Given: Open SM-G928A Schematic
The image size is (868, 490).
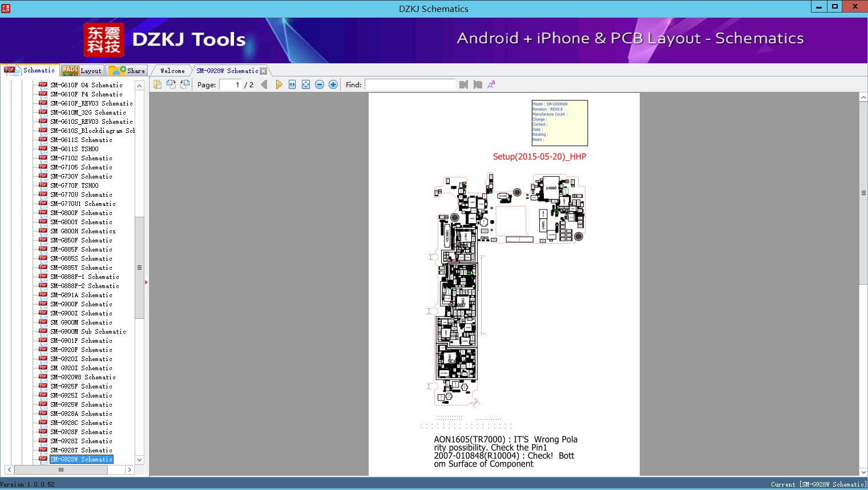Looking at the screenshot, I should coord(81,414).
